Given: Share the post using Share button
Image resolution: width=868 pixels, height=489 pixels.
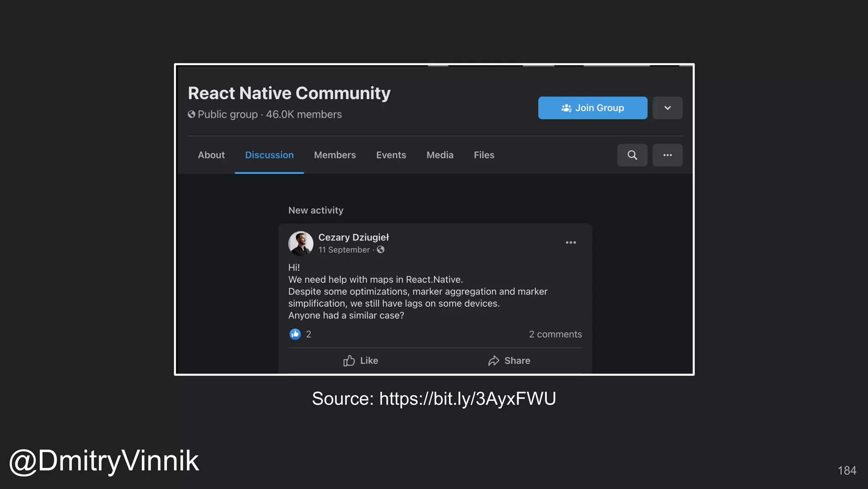Looking at the screenshot, I should (x=509, y=360).
